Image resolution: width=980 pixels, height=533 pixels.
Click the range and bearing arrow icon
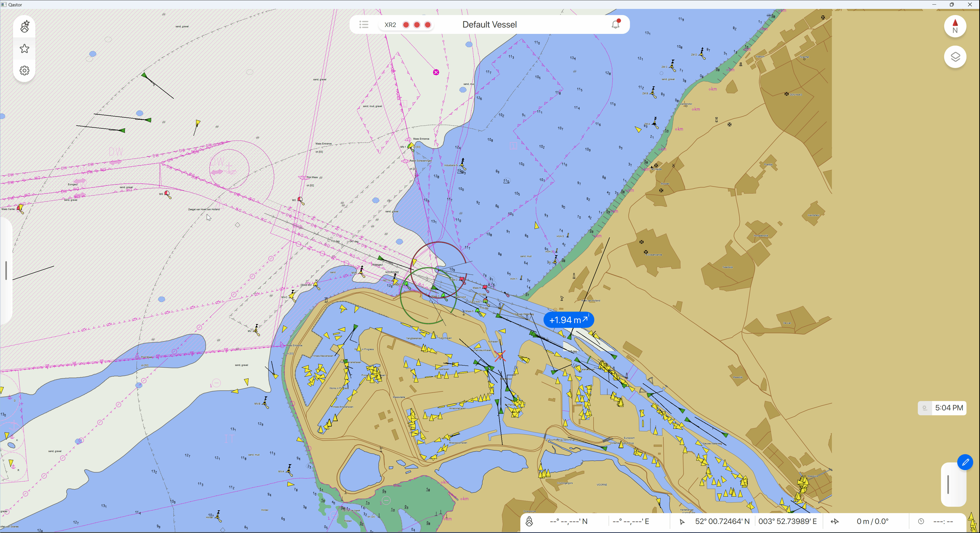click(835, 521)
